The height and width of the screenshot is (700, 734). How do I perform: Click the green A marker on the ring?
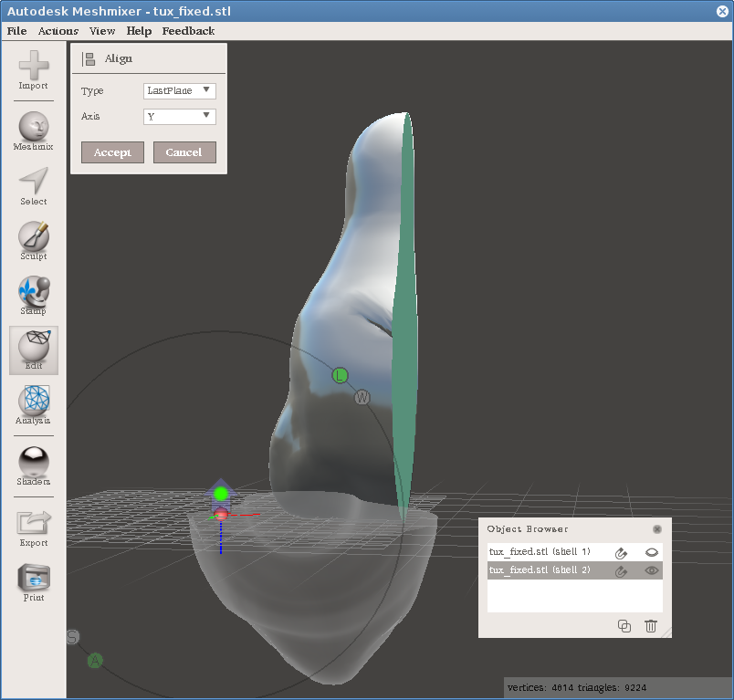[x=95, y=661]
